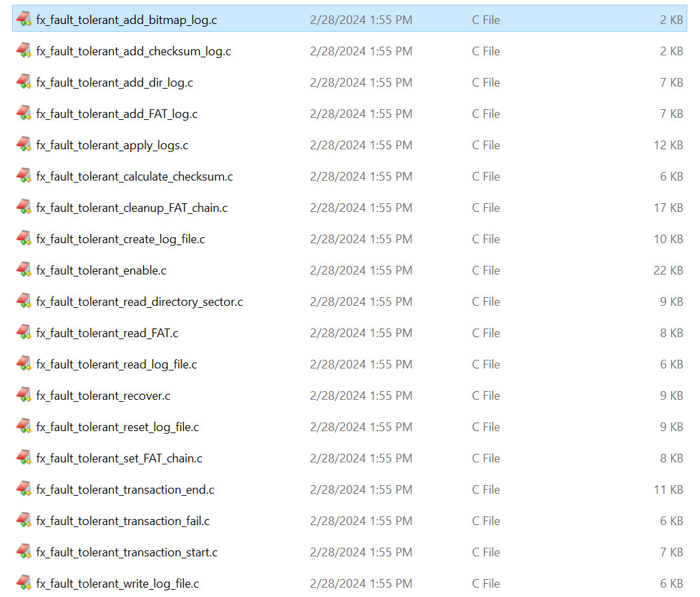
Task: Click the icon of fx_fault_tolerant_transaction_start.c
Action: [x=23, y=552]
